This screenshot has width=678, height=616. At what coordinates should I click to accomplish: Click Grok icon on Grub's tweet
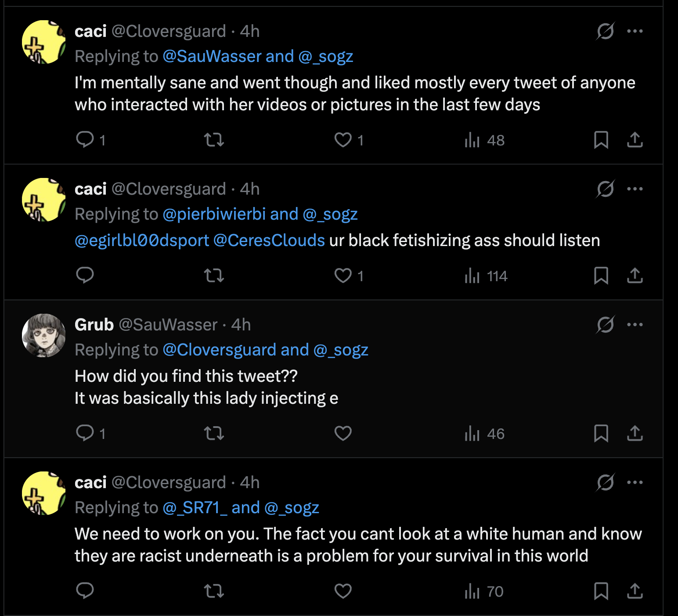pyautogui.click(x=605, y=325)
